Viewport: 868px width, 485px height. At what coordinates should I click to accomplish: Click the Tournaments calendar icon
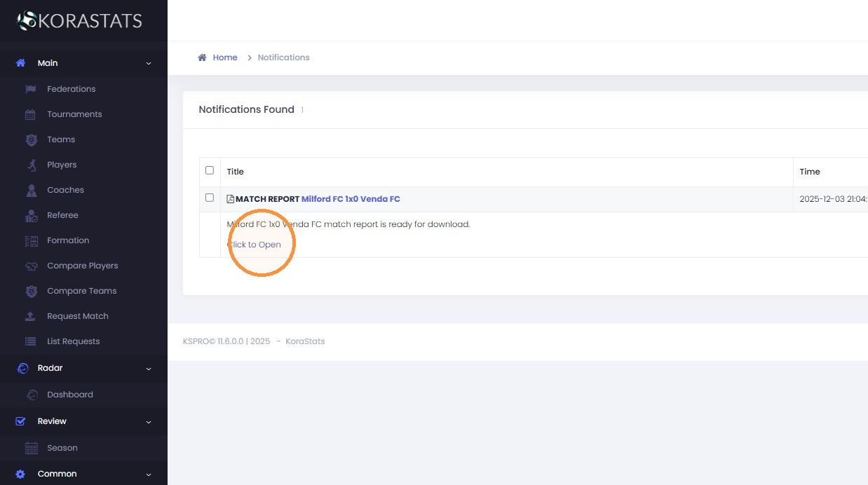point(31,114)
